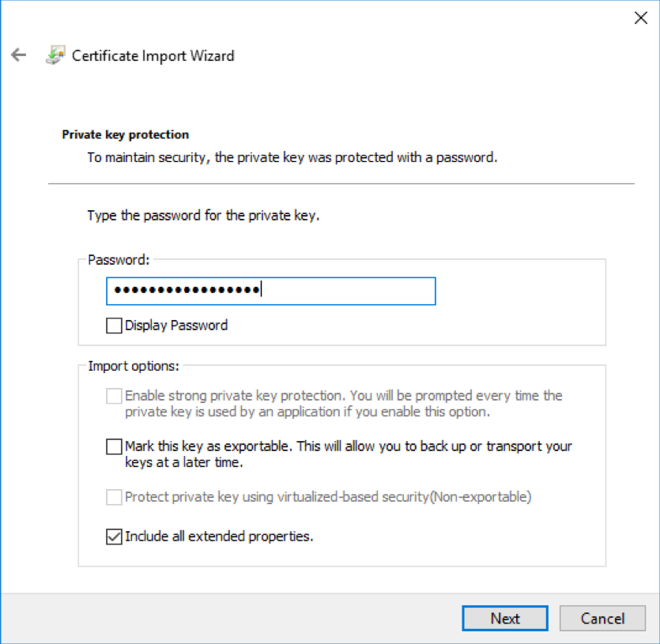Check Mark this key as exportable

[113, 446]
